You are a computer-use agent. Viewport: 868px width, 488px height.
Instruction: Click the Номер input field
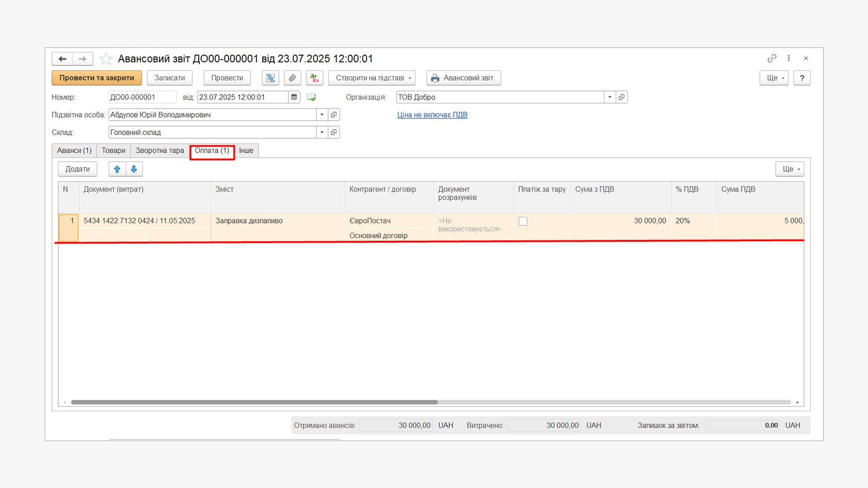point(142,97)
